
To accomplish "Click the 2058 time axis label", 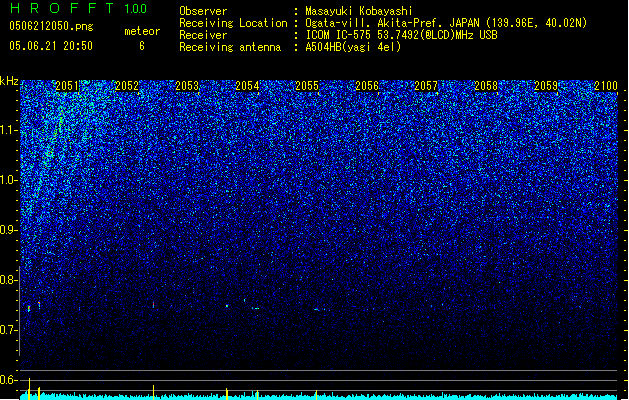I will click(x=486, y=86).
